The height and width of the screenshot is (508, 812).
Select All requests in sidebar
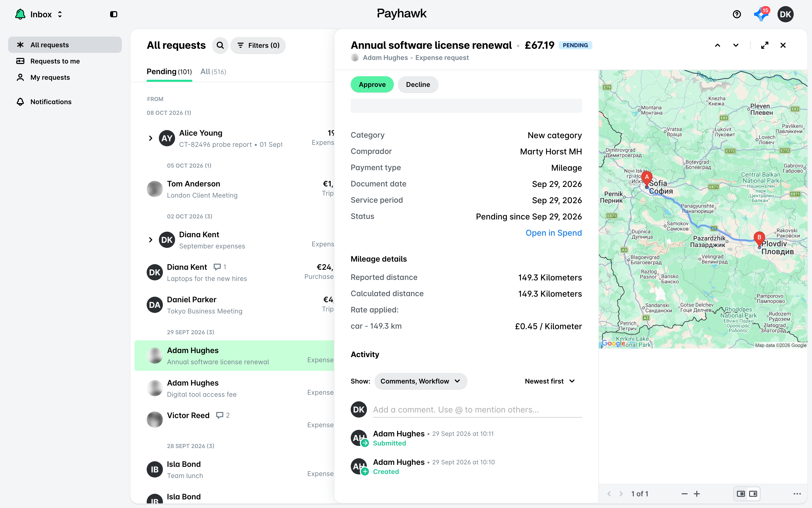coord(65,45)
